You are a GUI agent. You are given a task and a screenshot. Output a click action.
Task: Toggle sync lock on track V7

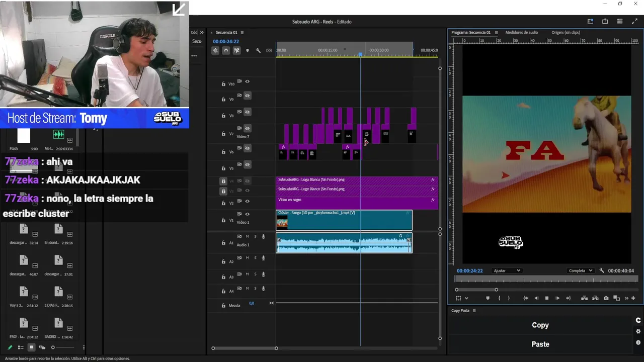(239, 128)
